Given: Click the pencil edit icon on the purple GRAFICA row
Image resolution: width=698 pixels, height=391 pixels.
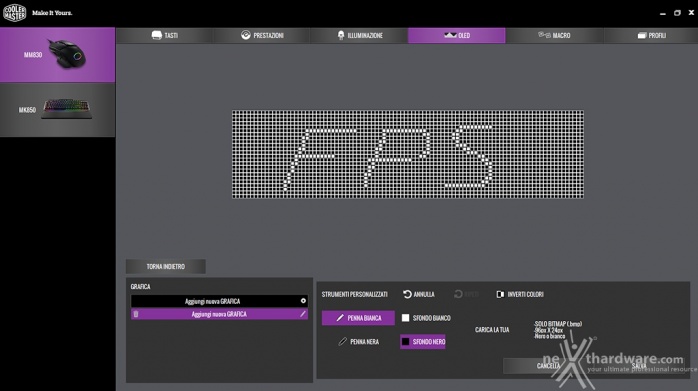Looking at the screenshot, I should click(303, 314).
